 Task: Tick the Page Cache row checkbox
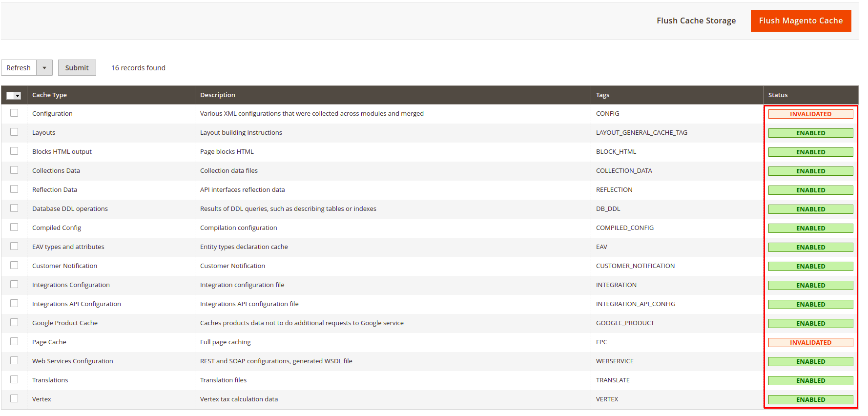pos(14,342)
